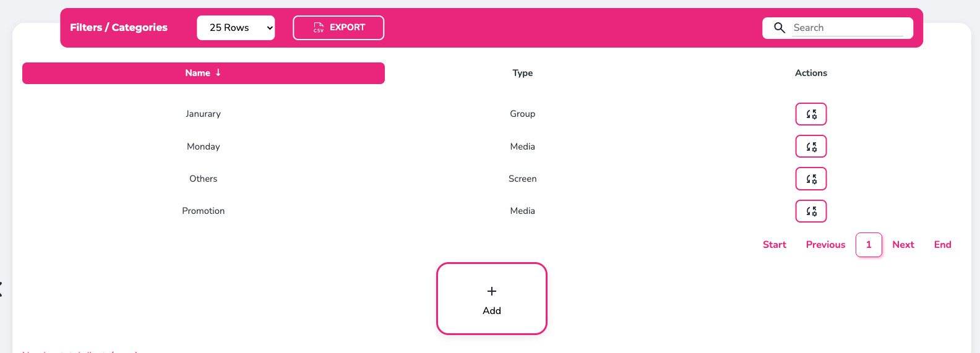Select the Monday category name
This screenshot has height=353, width=980.
(203, 147)
